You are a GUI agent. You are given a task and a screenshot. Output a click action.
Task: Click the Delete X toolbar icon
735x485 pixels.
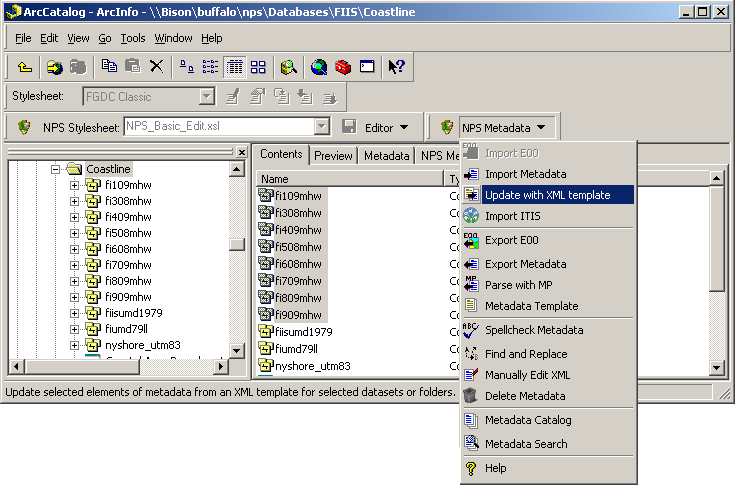(x=157, y=67)
